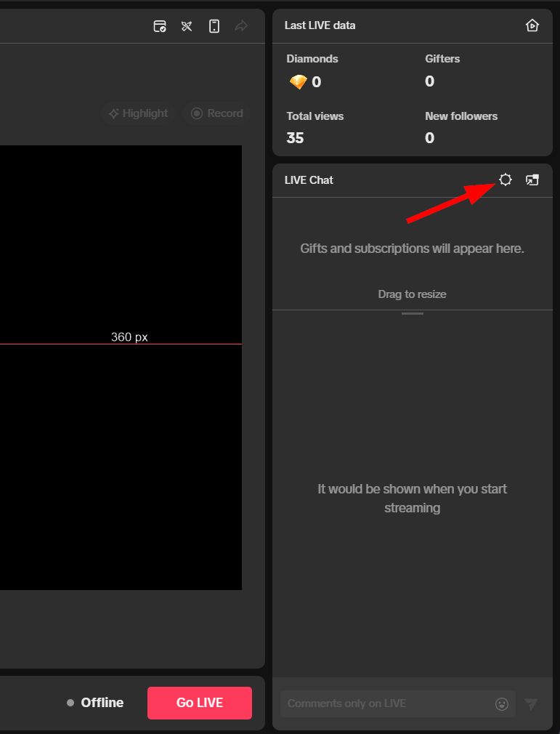Viewport: 560px width, 734px height.
Task: Click the share arrow icon
Action: point(241,25)
